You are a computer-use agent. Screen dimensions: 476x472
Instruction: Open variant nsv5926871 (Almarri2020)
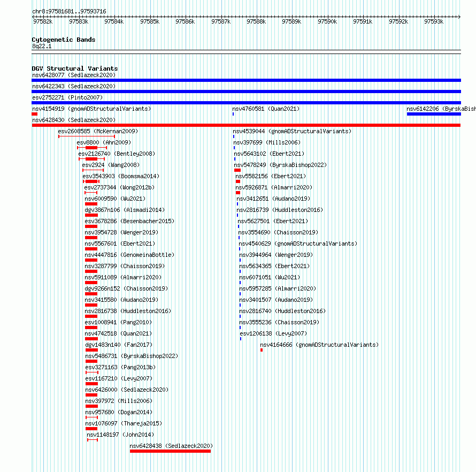coord(274,187)
